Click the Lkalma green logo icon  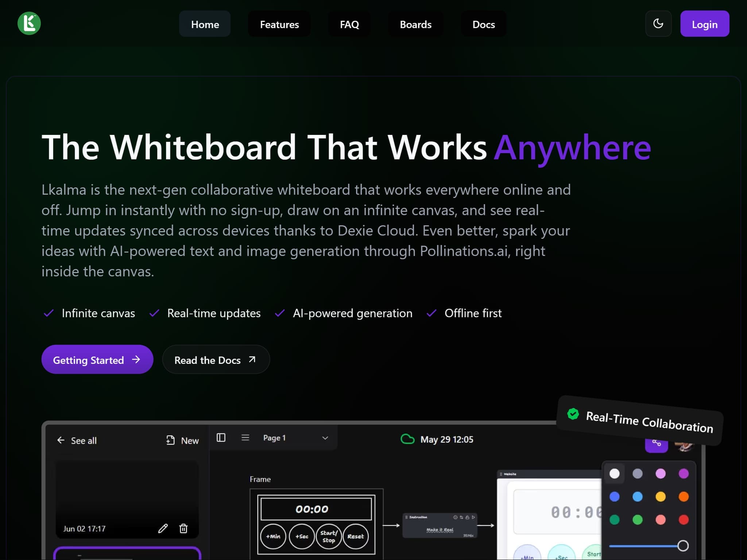pyautogui.click(x=29, y=24)
